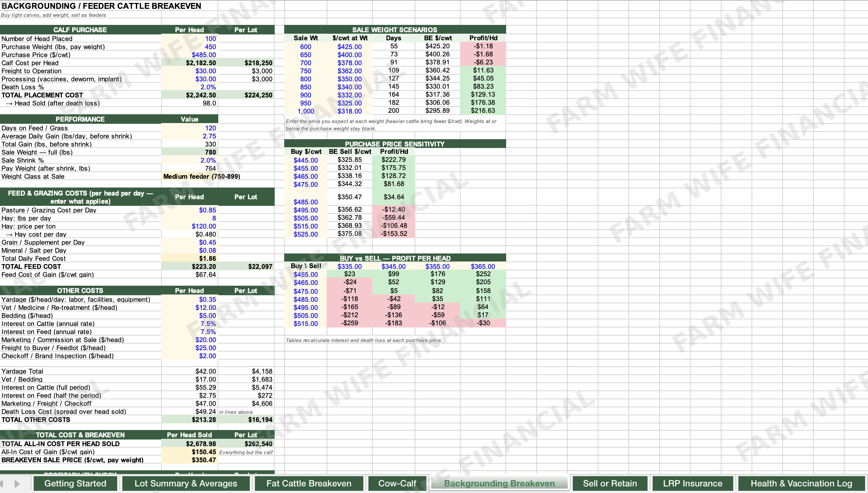Select BREAKEVEN SALE PRICE value $350.47
Viewport: 868px width, 493px height.
pyautogui.click(x=190, y=460)
